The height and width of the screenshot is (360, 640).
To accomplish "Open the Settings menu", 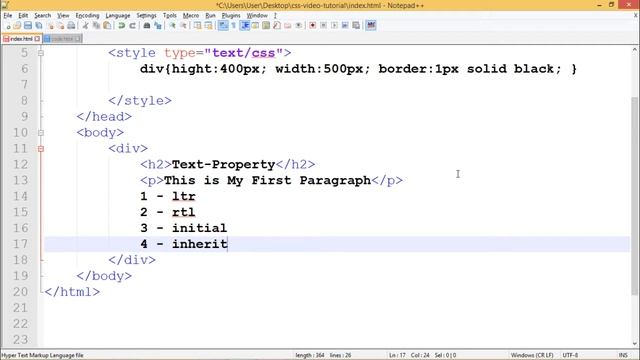I will pyautogui.click(x=146, y=16).
